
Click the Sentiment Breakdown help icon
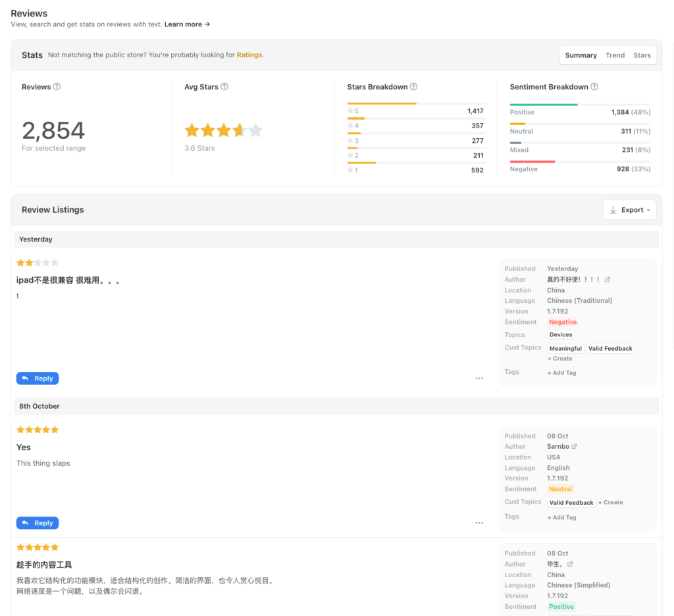point(594,86)
